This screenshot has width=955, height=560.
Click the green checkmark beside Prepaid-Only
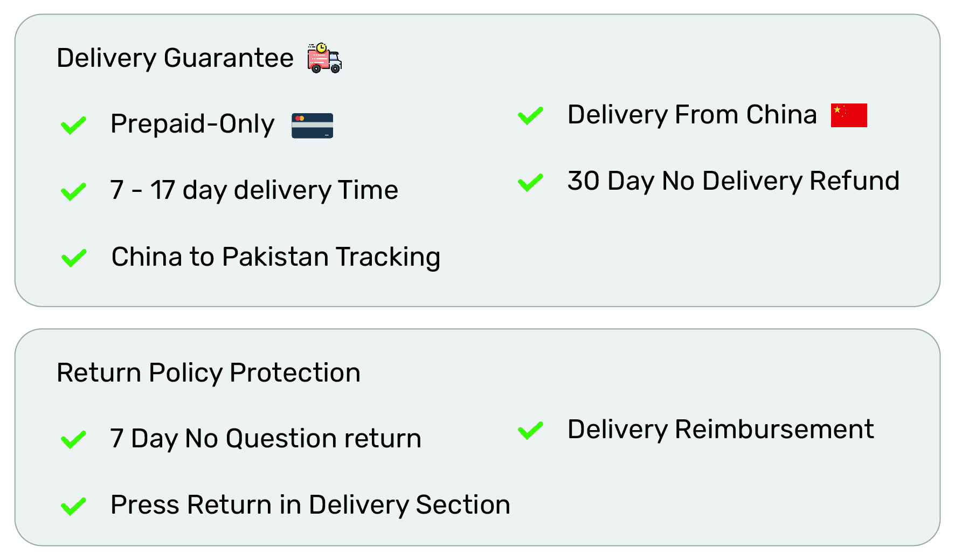click(x=74, y=125)
